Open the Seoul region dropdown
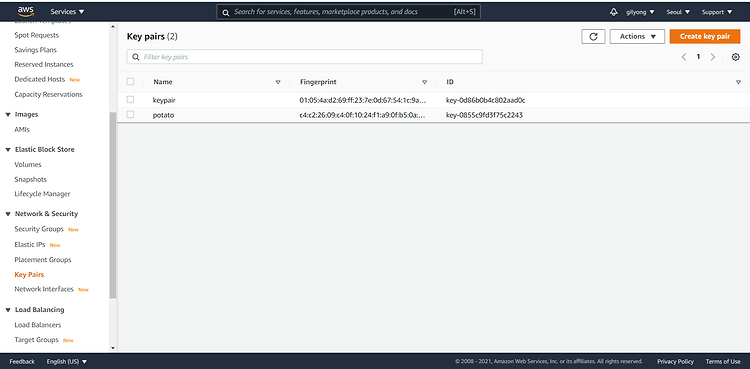 (678, 12)
